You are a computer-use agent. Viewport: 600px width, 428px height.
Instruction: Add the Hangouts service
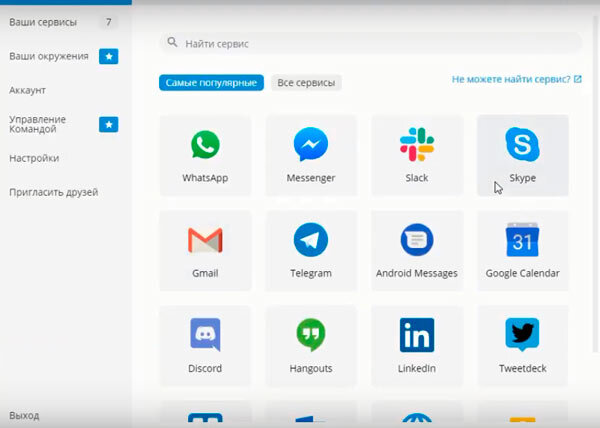pos(311,346)
